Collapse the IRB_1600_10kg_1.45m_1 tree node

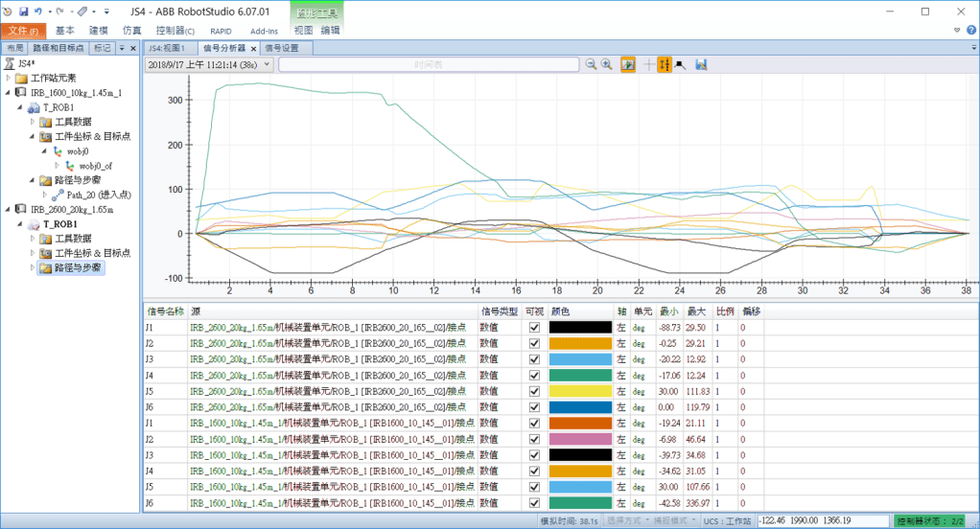[9, 93]
